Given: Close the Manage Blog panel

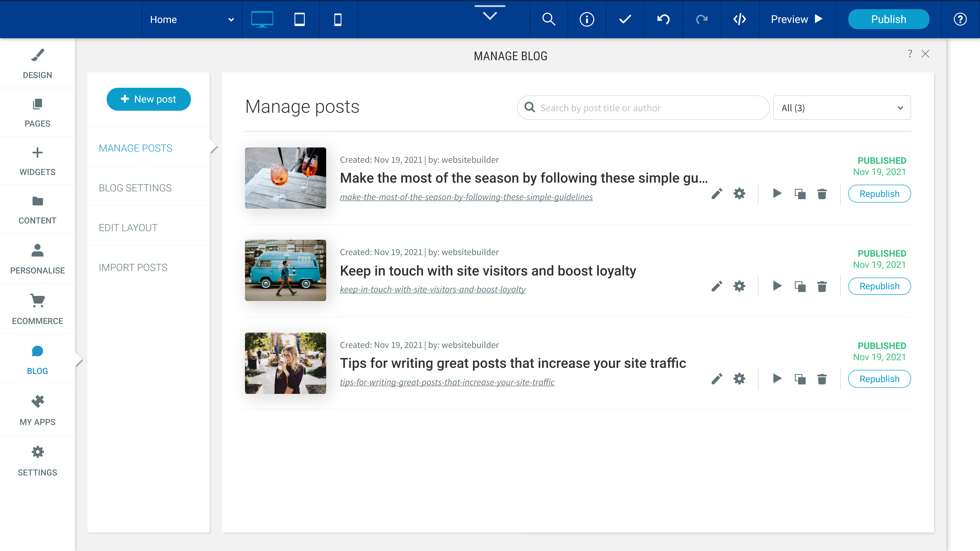Looking at the screenshot, I should 925,54.
